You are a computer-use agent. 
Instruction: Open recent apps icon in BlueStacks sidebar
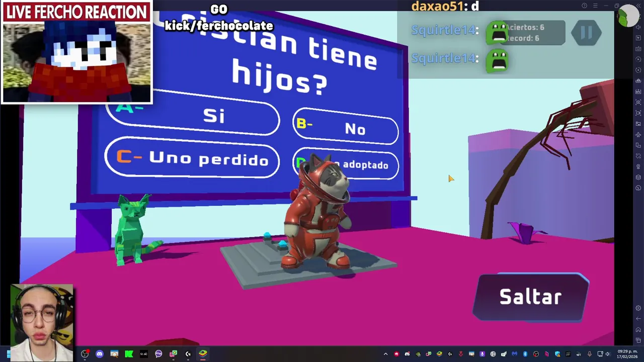(x=638, y=340)
